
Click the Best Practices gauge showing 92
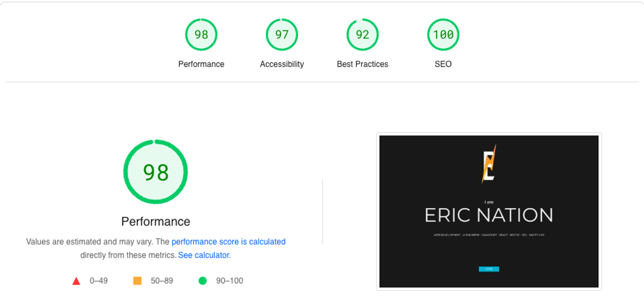coord(363,35)
